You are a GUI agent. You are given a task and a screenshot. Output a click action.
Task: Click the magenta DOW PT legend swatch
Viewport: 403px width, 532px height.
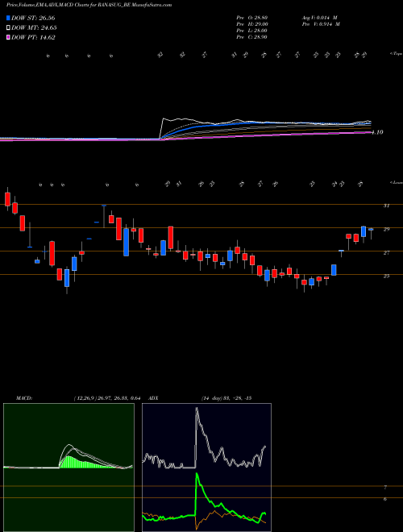click(x=8, y=38)
